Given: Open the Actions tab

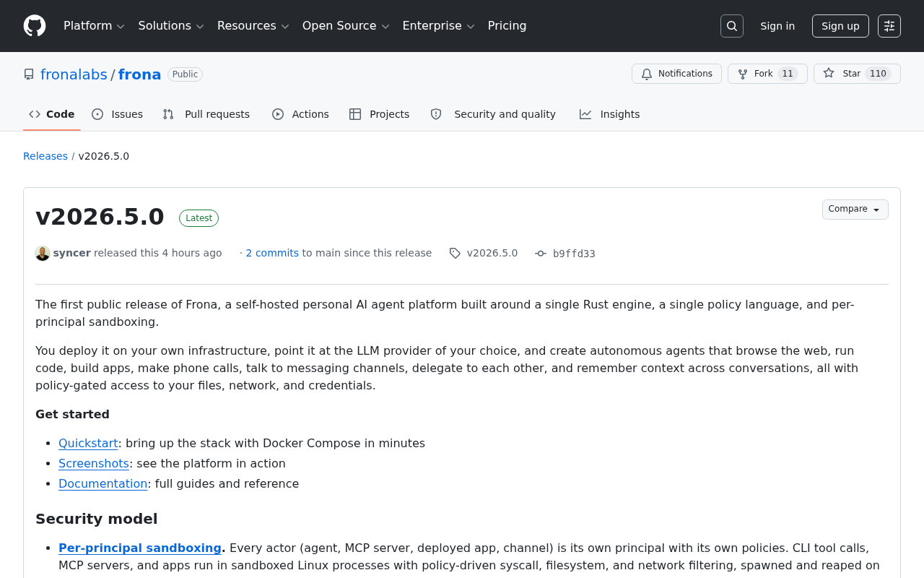Looking at the screenshot, I should coord(300,114).
